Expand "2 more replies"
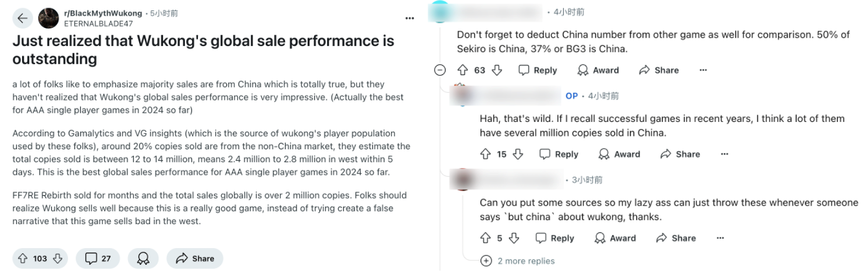This screenshot has width=868, height=273. tap(520, 261)
